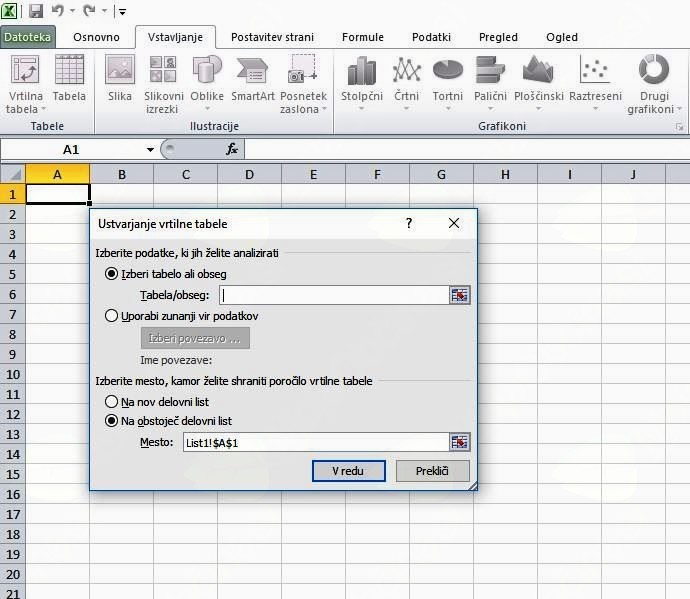Screen dimensions: 690x599
Task: Select 'Izberi tabelo ali obseg' radio button
Action: pyautogui.click(x=112, y=274)
